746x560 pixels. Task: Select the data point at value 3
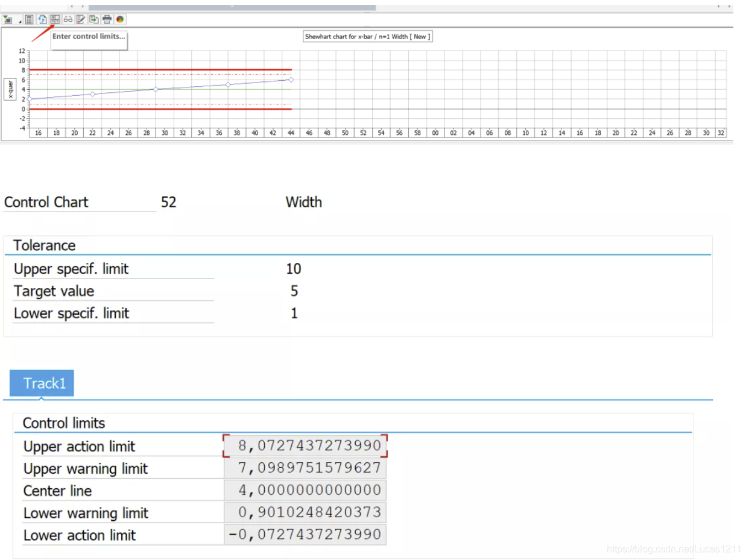click(x=92, y=94)
